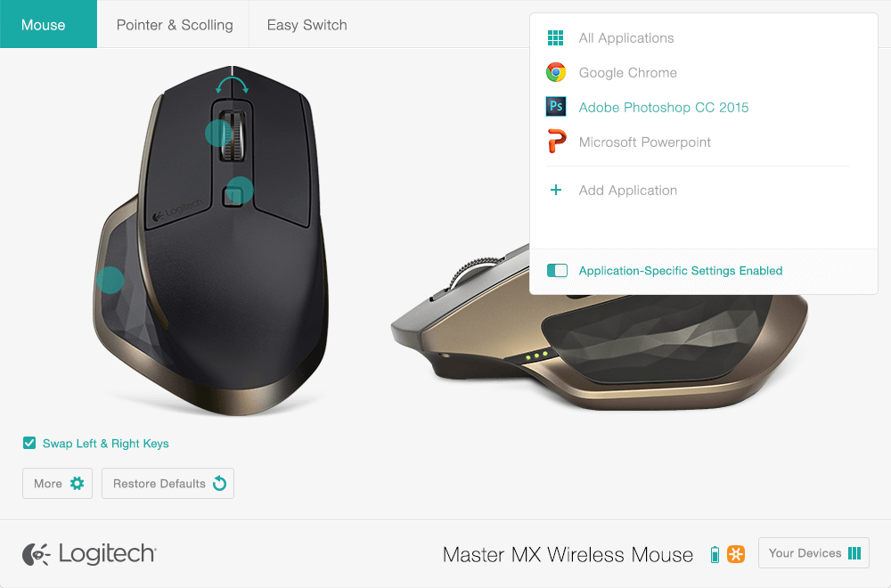The image size is (891, 588).
Task: Click the battery status icon
Action: click(x=715, y=554)
